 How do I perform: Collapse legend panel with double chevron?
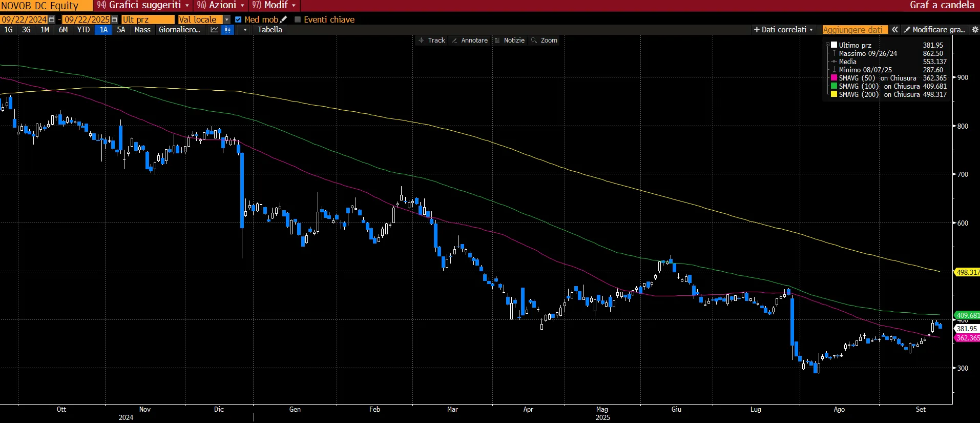pyautogui.click(x=894, y=30)
